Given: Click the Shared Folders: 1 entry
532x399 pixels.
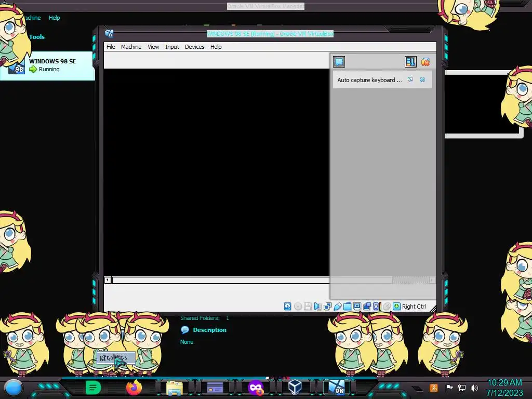Looking at the screenshot, I should [205, 318].
